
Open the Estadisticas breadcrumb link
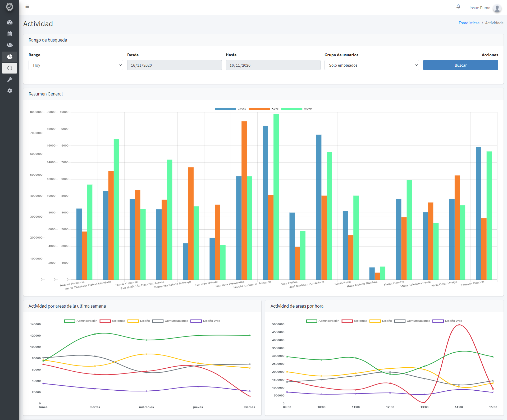tap(469, 23)
